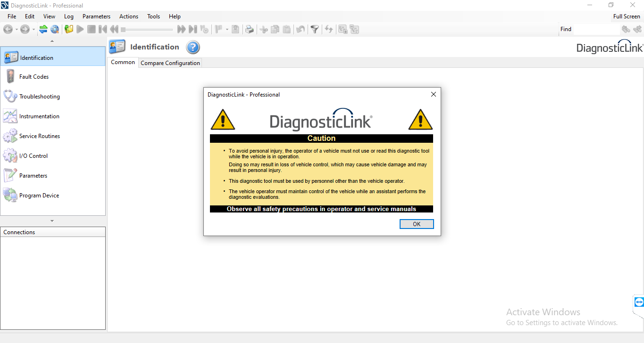Open the Edit menu

[30, 16]
